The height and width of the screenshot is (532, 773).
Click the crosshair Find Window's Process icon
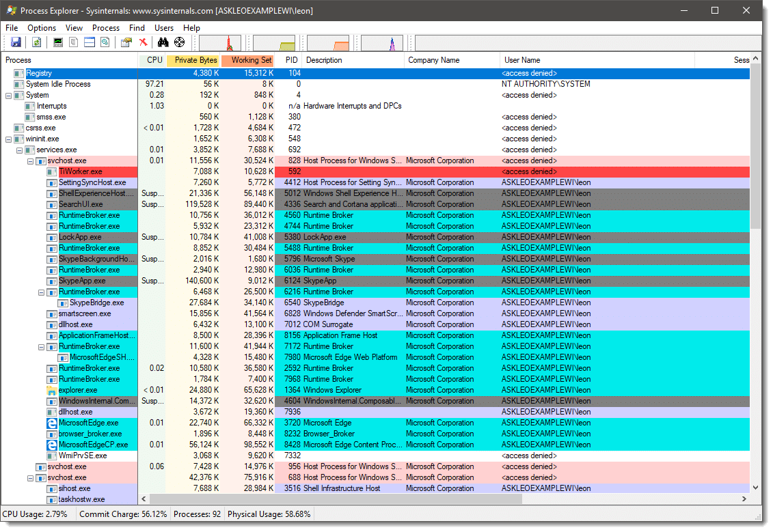pyautogui.click(x=180, y=42)
